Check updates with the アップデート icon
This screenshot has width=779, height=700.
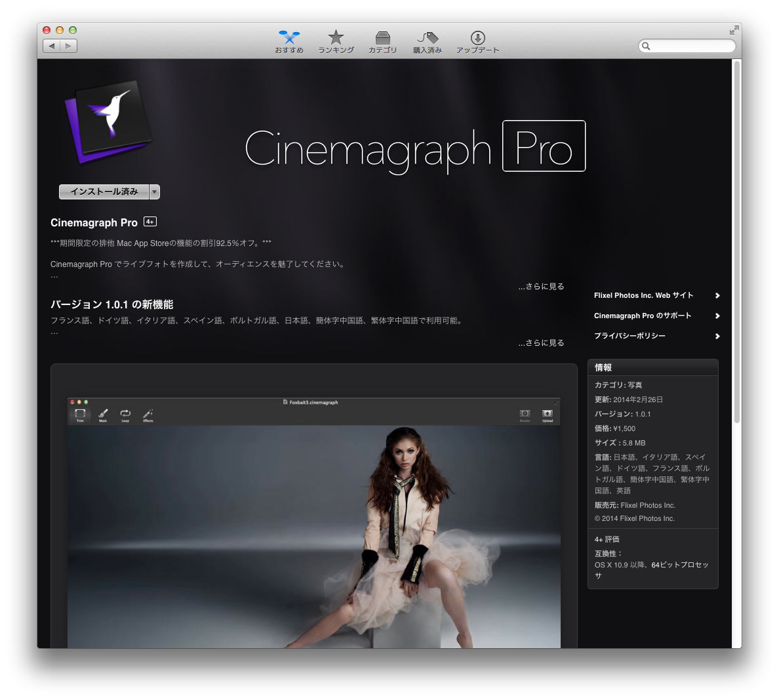[477, 41]
